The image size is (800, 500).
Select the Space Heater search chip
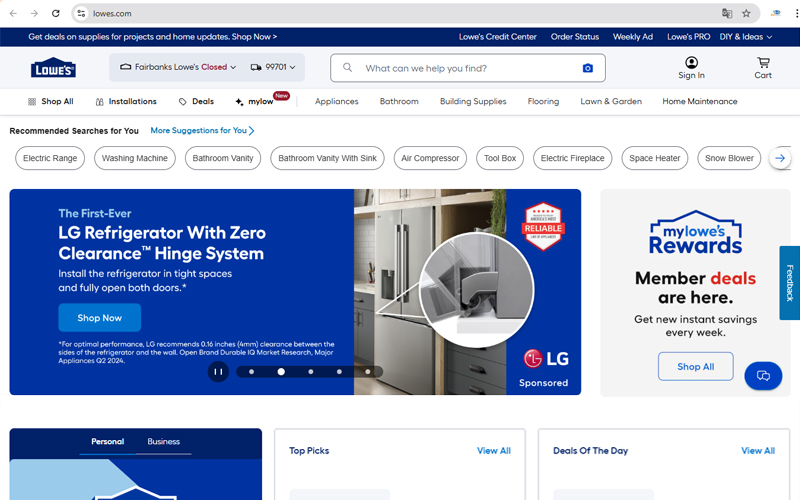coord(655,158)
